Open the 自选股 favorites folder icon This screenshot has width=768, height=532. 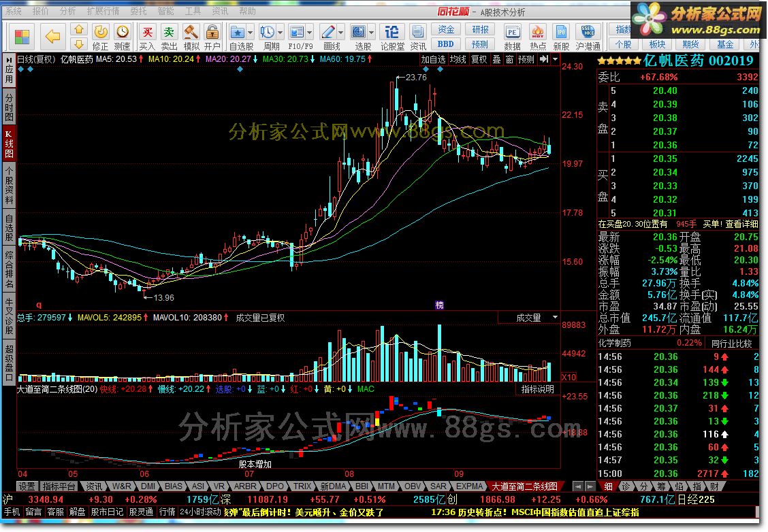238,32
